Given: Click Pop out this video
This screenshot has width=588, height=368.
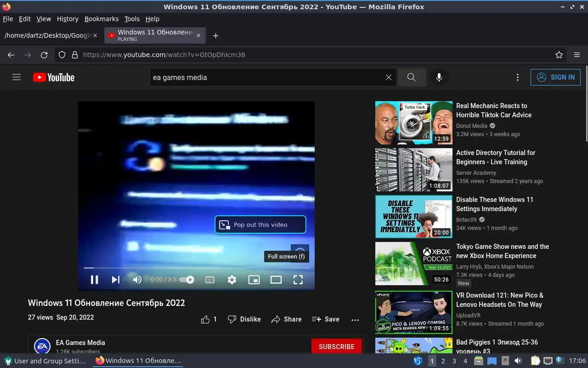Looking at the screenshot, I should pyautogui.click(x=260, y=224).
